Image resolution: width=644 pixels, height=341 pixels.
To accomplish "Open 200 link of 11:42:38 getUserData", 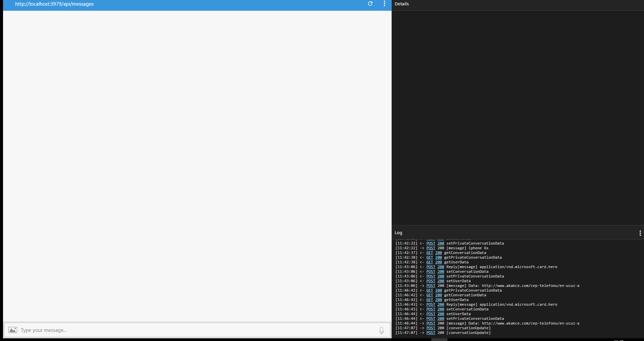I will click(x=439, y=262).
